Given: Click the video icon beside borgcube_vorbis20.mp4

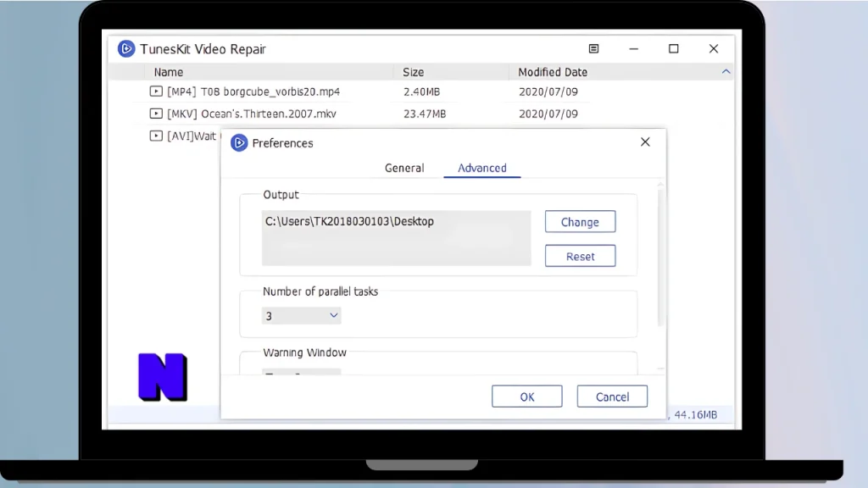Looking at the screenshot, I should pos(156,91).
